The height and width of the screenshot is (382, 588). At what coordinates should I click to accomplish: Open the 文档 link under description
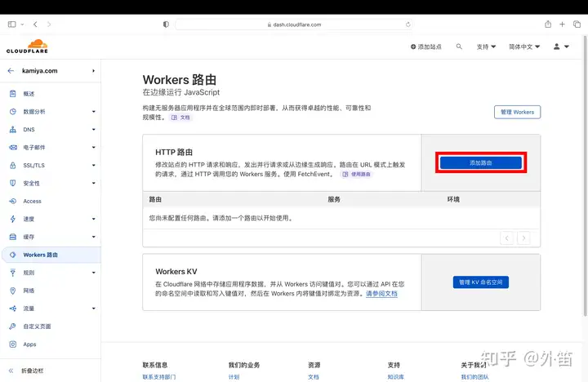[180, 118]
